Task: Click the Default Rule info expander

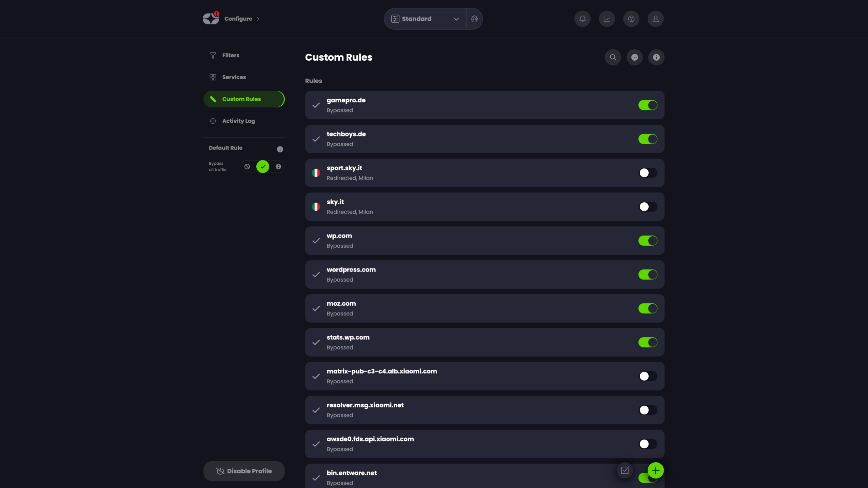Action: [x=280, y=149]
